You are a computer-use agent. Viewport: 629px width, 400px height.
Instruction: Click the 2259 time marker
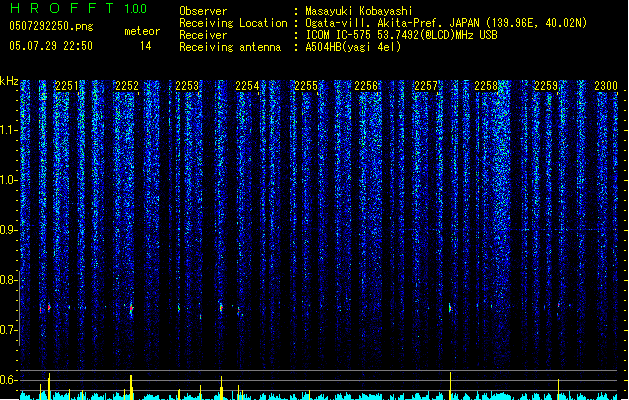[546, 86]
